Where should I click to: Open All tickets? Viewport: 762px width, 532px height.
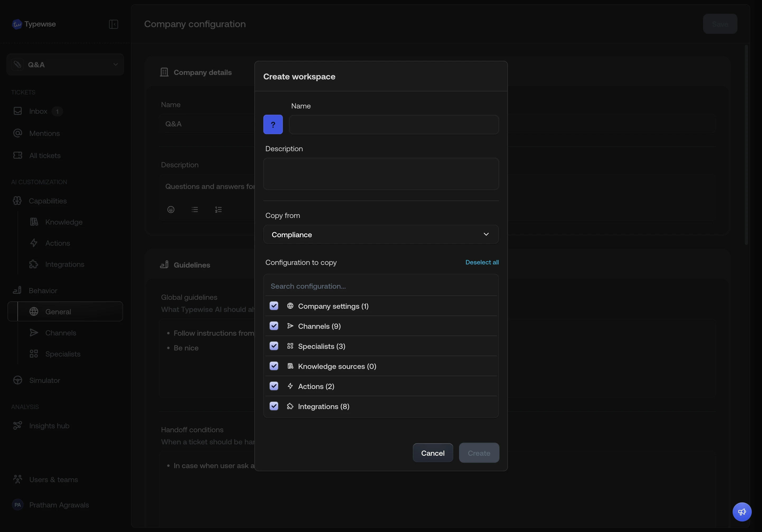pos(44,155)
